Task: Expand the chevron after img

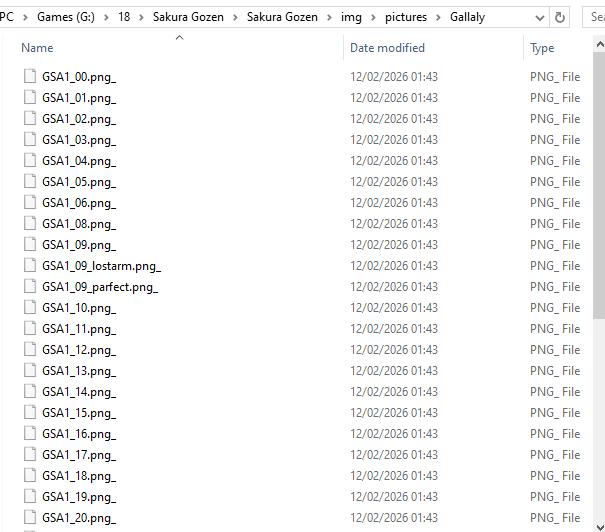Action: pyautogui.click(x=373, y=17)
